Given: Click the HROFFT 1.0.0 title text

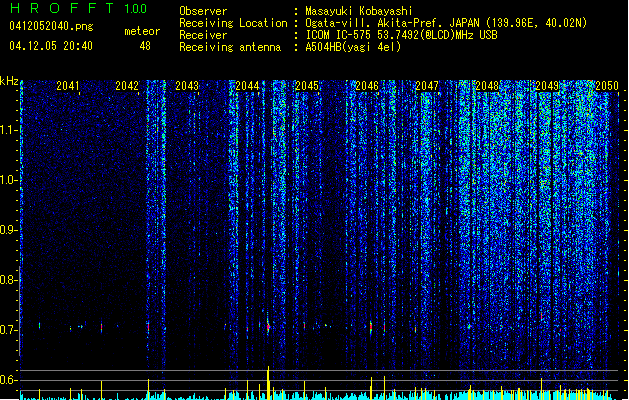Looking at the screenshot, I should [x=78, y=8].
